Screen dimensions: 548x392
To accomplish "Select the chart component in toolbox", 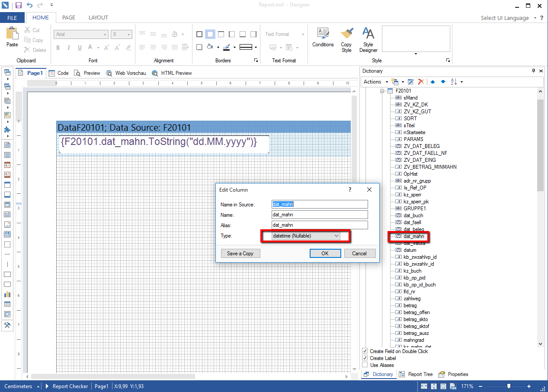I will pos(7,294).
